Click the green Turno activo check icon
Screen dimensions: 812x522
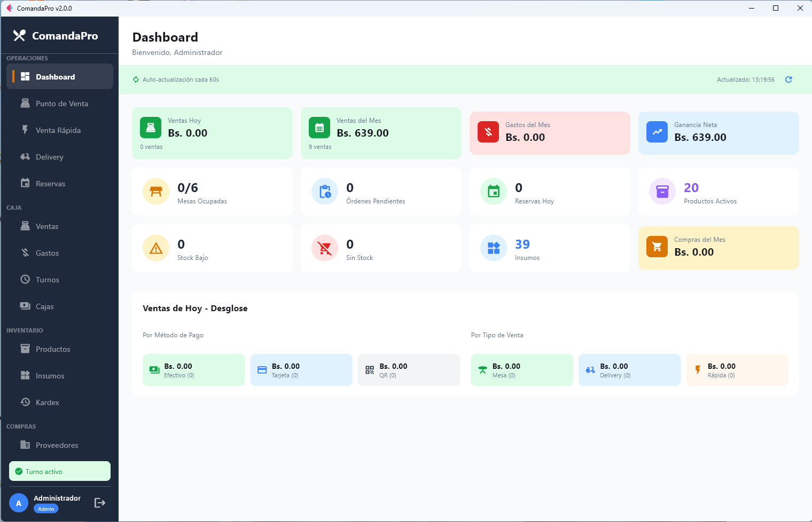coord(19,471)
